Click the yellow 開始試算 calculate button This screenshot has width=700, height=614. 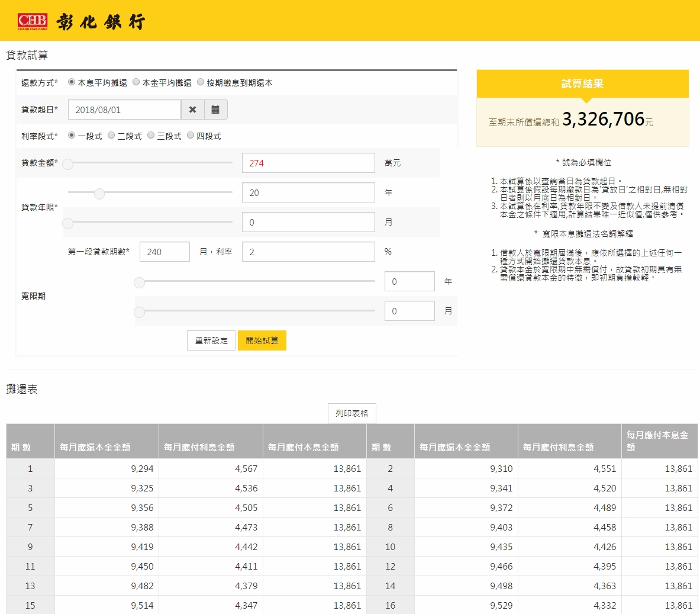click(x=262, y=340)
